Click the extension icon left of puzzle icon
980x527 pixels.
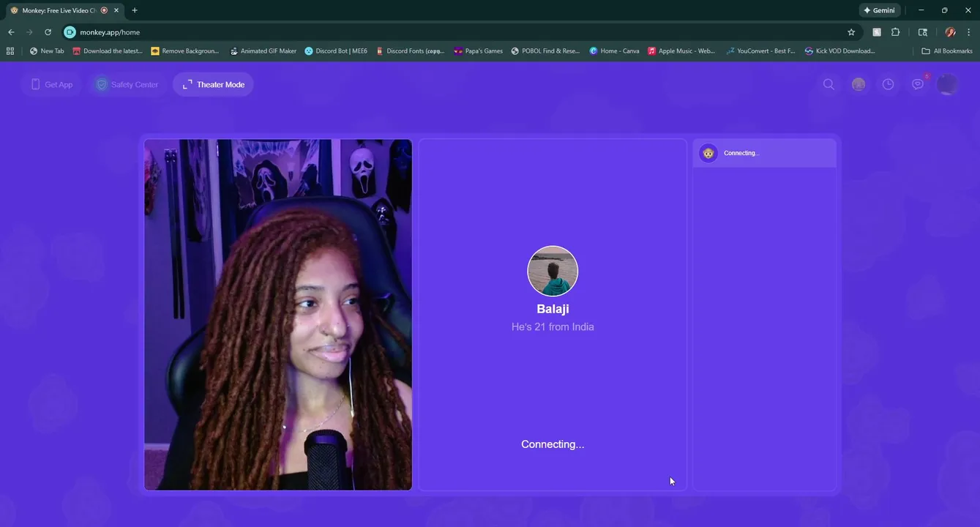point(877,32)
